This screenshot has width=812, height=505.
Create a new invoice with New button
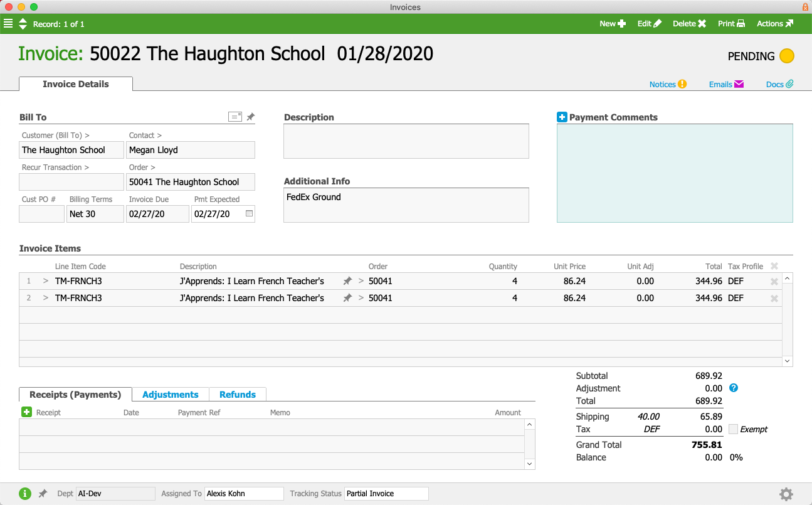click(613, 24)
